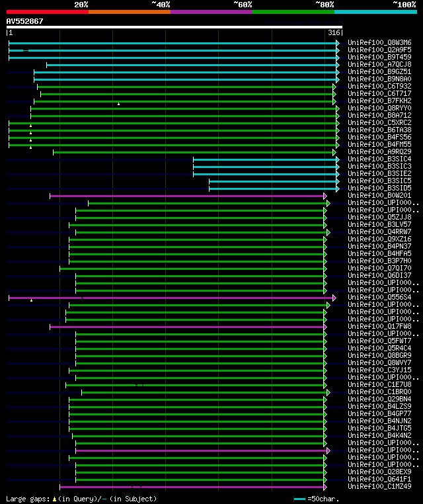Open hit UniRef100_B9GZ51
The width and height of the screenshot is (423, 504).
(x=379, y=71)
